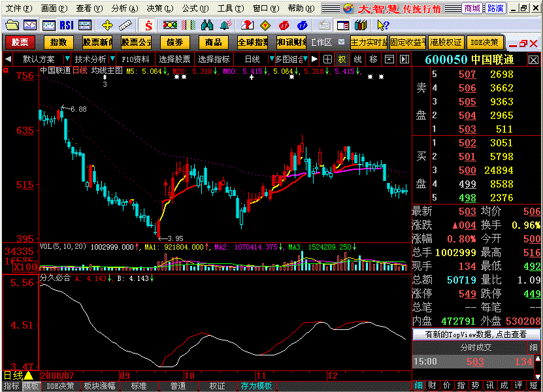Select the yellow four-way move arrows icon

coord(107,25)
